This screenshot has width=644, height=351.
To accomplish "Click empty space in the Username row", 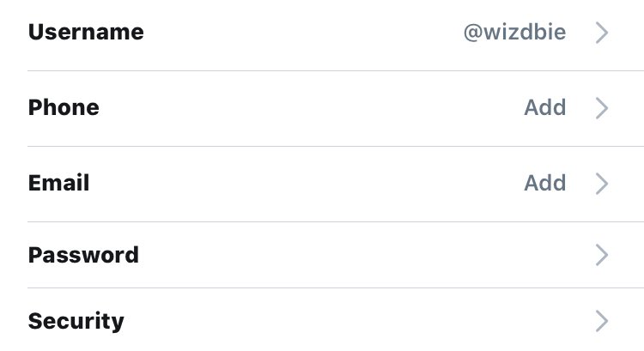I will coord(304,33).
